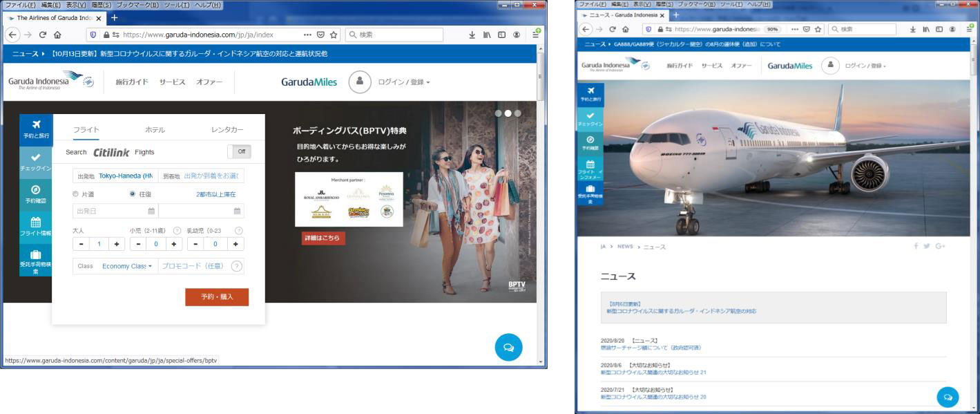Open フライト情報 calendar sidebar item left window
Viewport: 980px width, 414px height.
[x=36, y=227]
